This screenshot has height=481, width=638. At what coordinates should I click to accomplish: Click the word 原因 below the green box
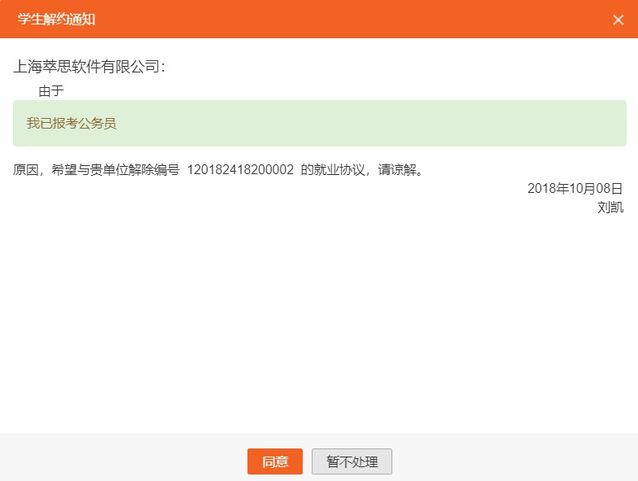[x=26, y=170]
